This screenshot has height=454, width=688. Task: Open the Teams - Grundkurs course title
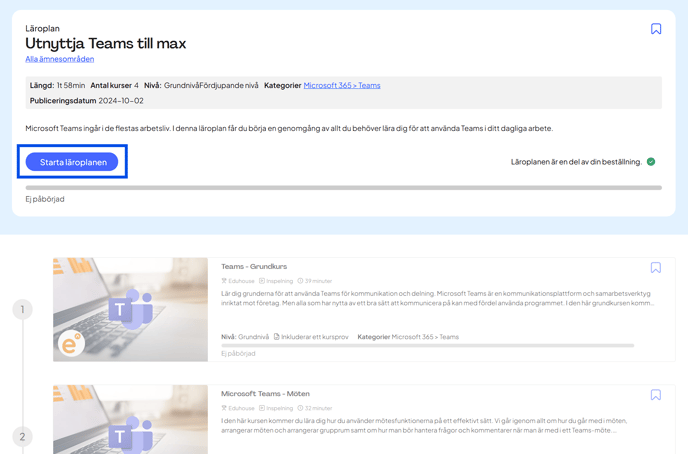254,267
